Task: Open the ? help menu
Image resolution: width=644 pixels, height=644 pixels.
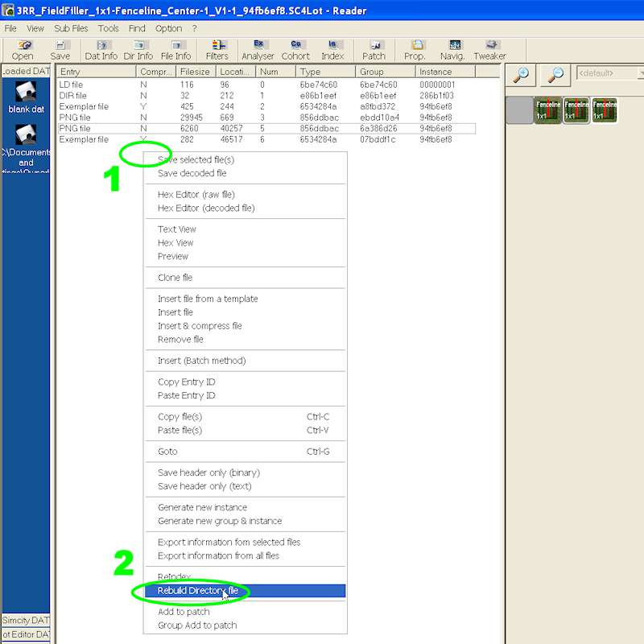Action: click(194, 28)
